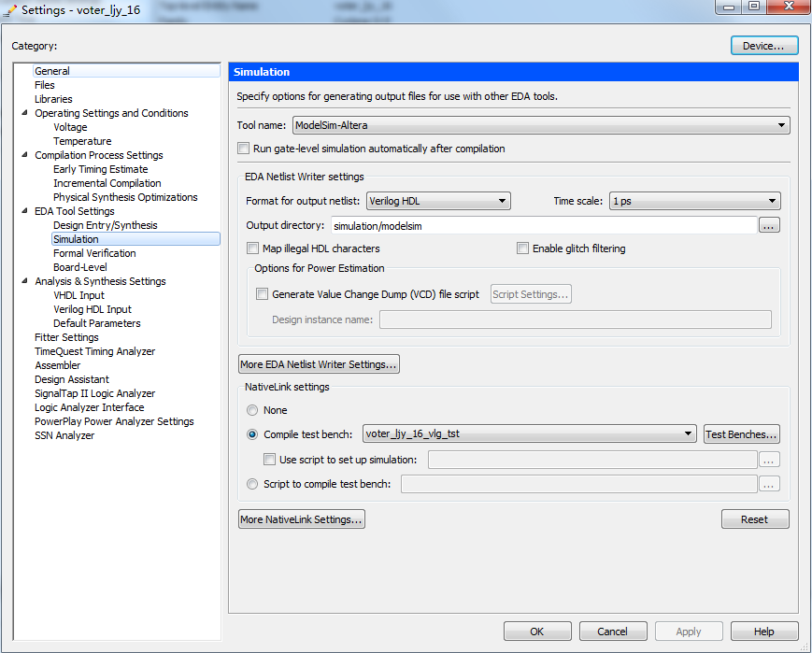Select Files category

(45, 85)
